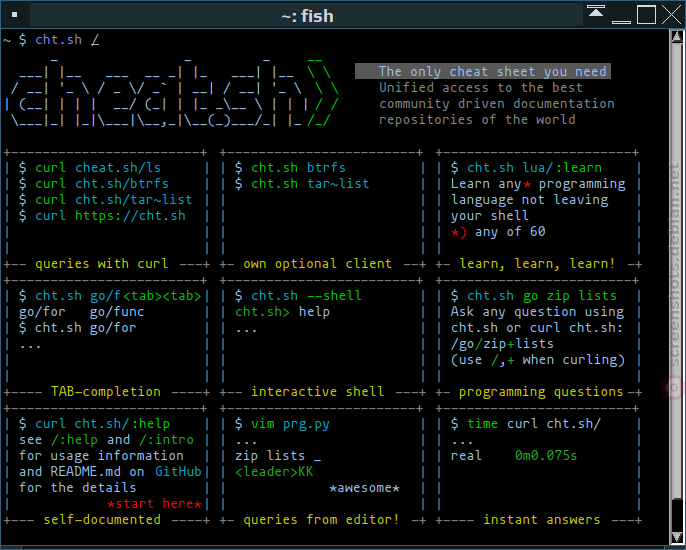Viewport: 686px width, 550px height.
Task: Click the 'vim prg.py' command
Action: pyautogui.click(x=290, y=424)
